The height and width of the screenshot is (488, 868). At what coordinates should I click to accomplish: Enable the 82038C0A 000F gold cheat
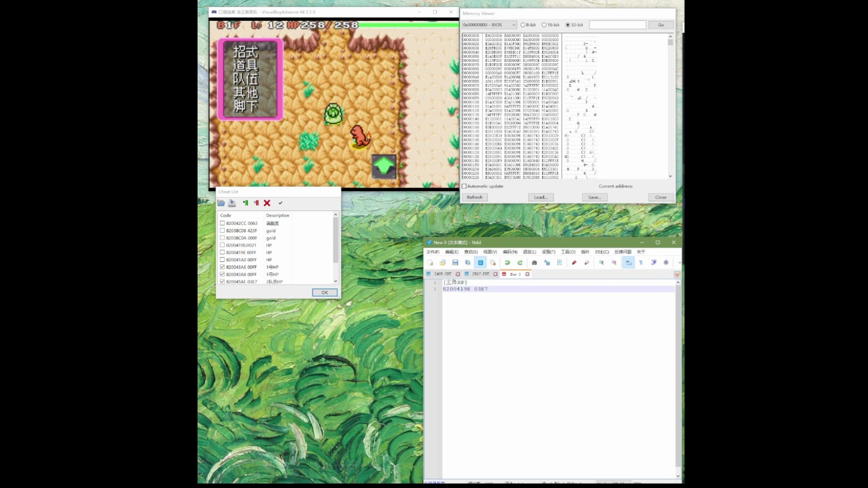coord(222,238)
